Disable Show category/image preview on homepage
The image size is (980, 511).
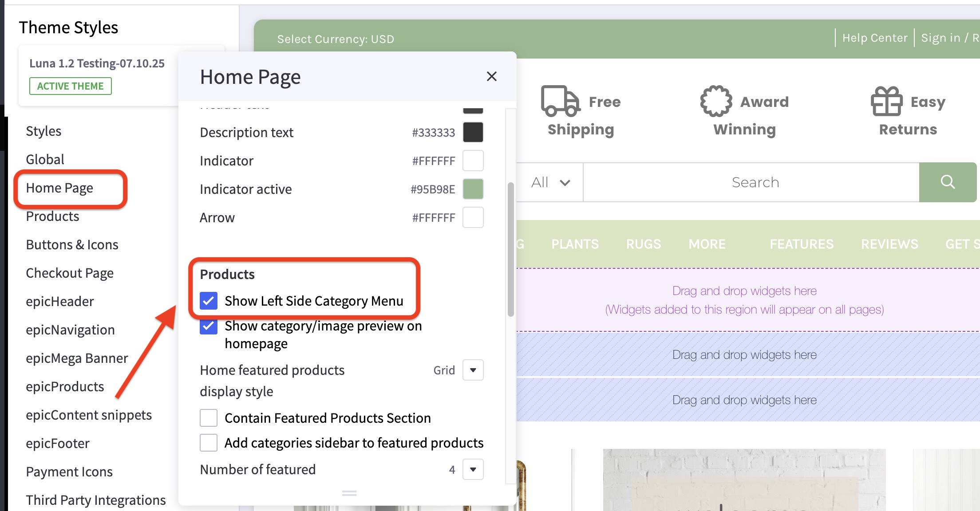coord(209,326)
